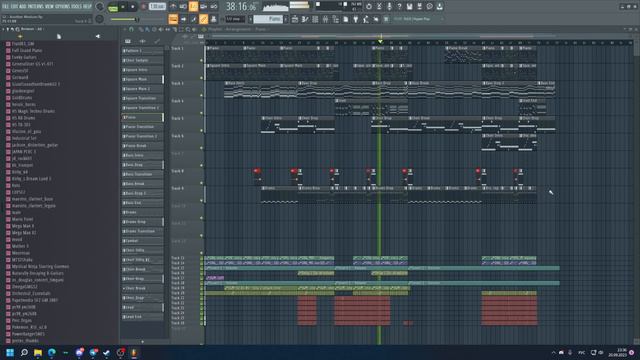Open the TOOLS menu
The width and height of the screenshot is (640, 360).
(x=76, y=7)
